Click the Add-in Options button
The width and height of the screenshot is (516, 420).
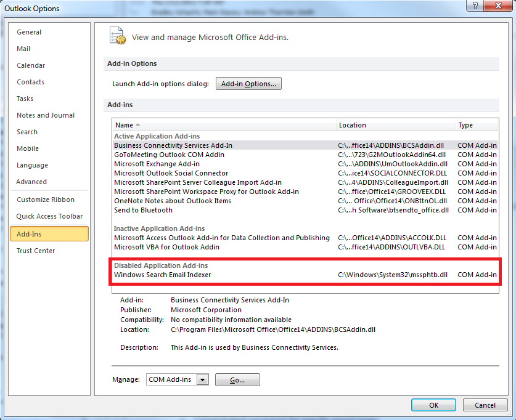tap(248, 84)
